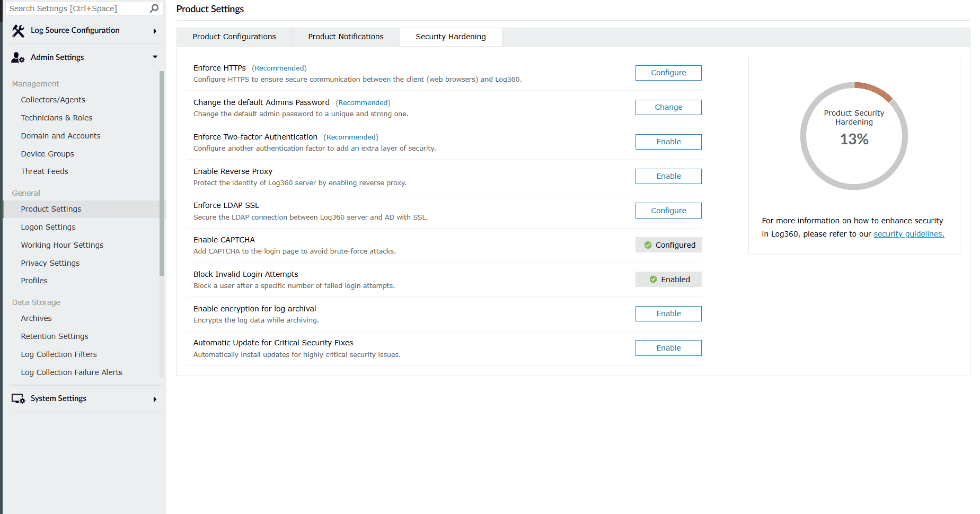Click the Admin Settings user-gear icon
This screenshot has height=514, width=980.
[17, 57]
